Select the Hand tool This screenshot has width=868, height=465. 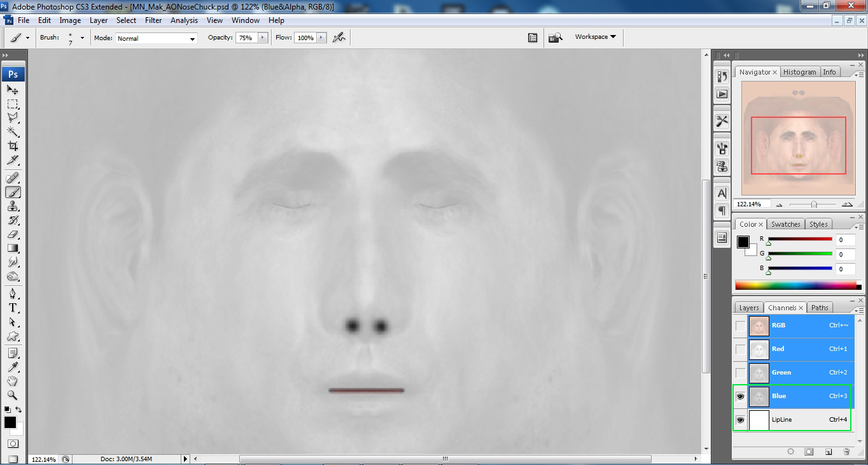point(13,381)
